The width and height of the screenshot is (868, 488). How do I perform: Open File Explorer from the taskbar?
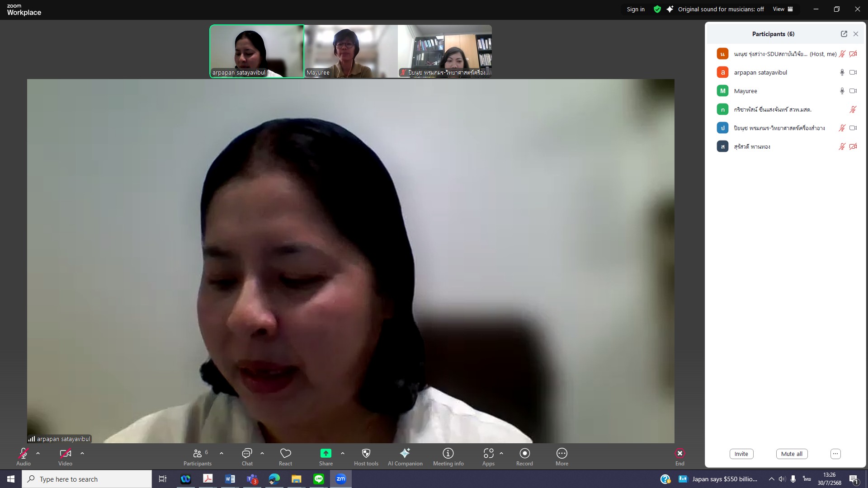(x=296, y=479)
